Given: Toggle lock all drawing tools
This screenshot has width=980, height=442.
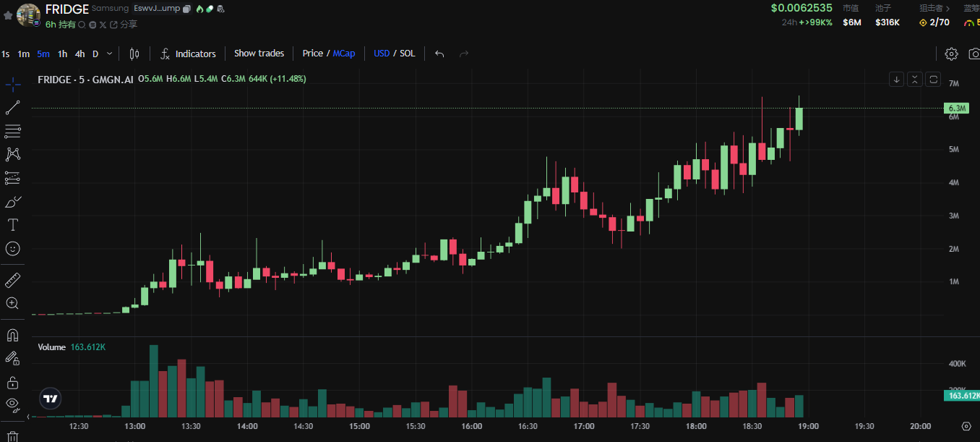Looking at the screenshot, I should coord(12,381).
